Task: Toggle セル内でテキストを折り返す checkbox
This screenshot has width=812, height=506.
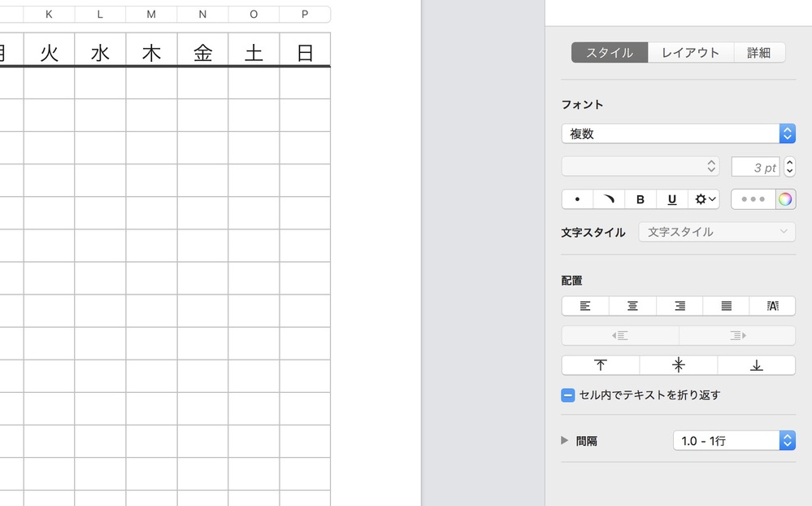Action: coord(567,395)
